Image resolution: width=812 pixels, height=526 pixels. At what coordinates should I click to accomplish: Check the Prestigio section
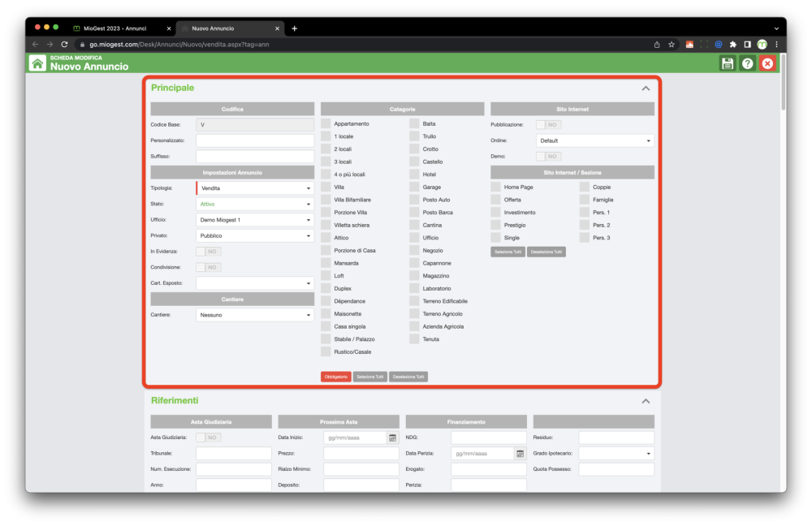(495, 225)
